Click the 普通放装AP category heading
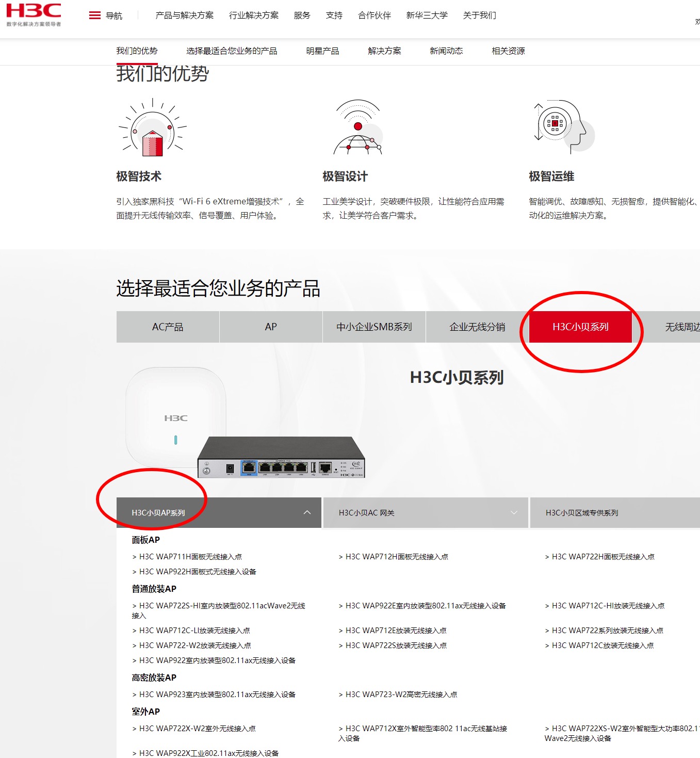 pos(154,589)
